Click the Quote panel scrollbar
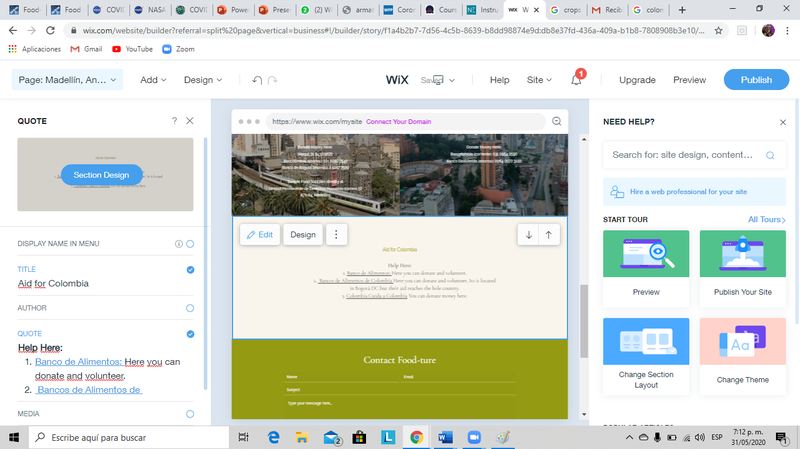Image resolution: width=800 pixels, height=449 pixels. tap(205, 263)
